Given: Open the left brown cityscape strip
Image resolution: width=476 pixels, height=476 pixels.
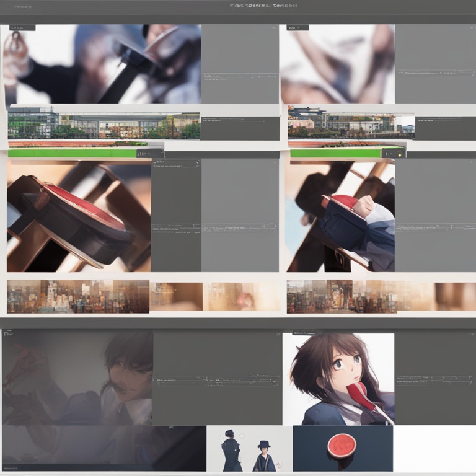Looking at the screenshot, I should 78,296.
